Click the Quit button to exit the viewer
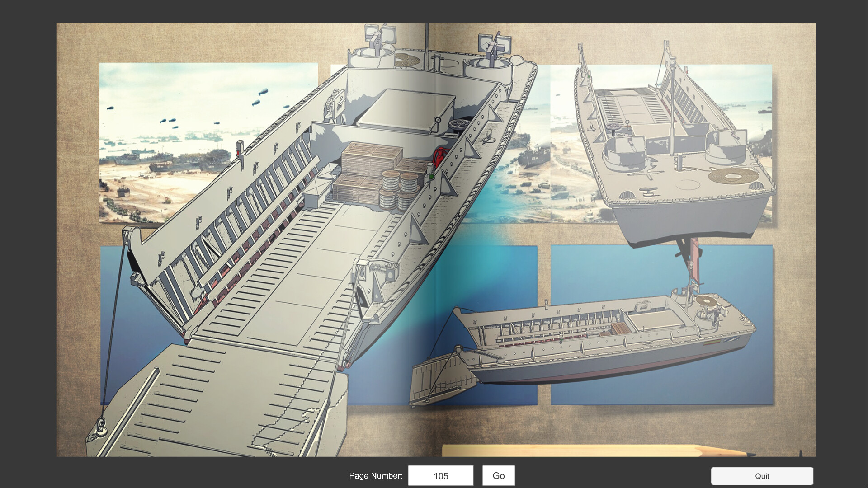This screenshot has width=868, height=488. point(762,476)
